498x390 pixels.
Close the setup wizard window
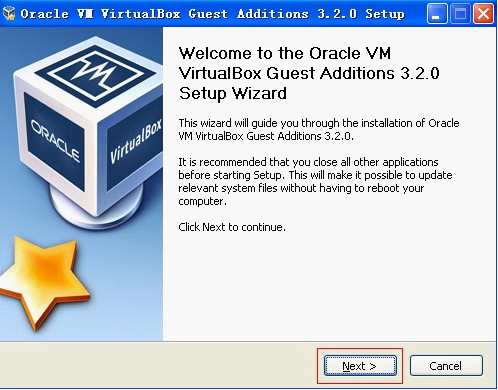483,14
